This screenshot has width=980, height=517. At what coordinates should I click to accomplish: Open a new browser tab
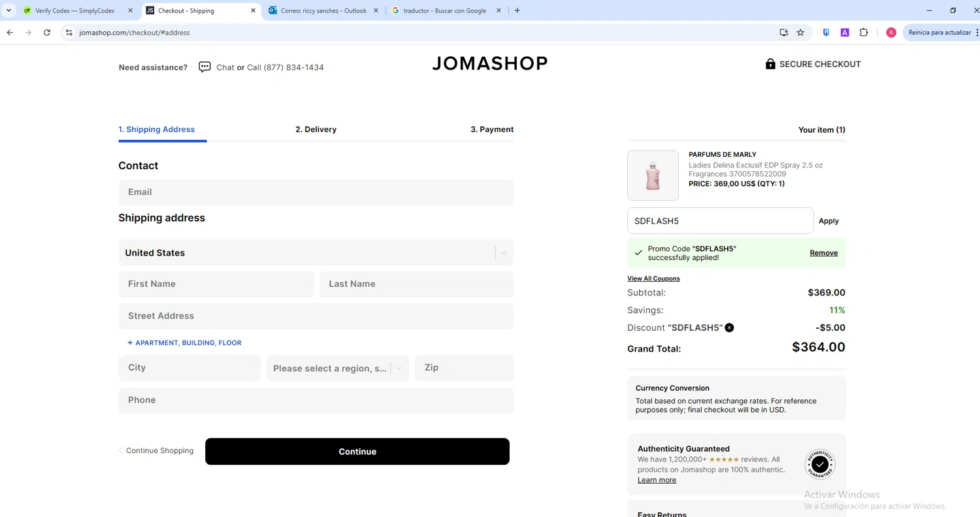click(x=517, y=10)
